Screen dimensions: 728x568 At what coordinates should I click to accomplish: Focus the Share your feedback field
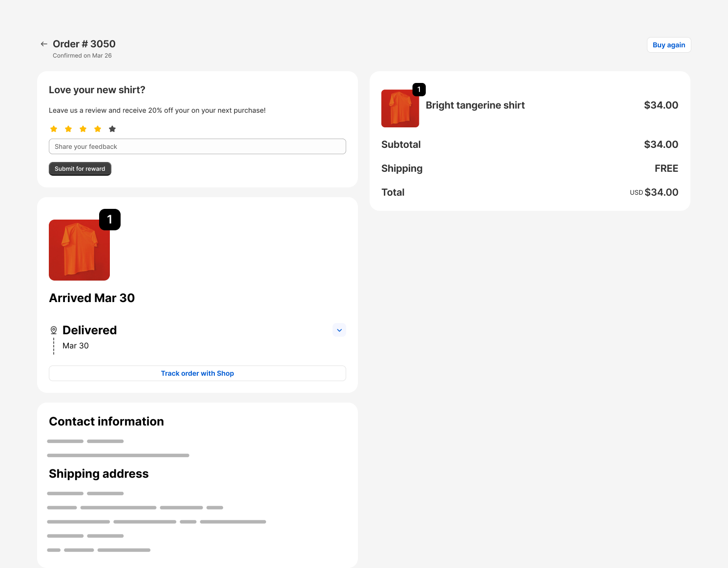(197, 146)
